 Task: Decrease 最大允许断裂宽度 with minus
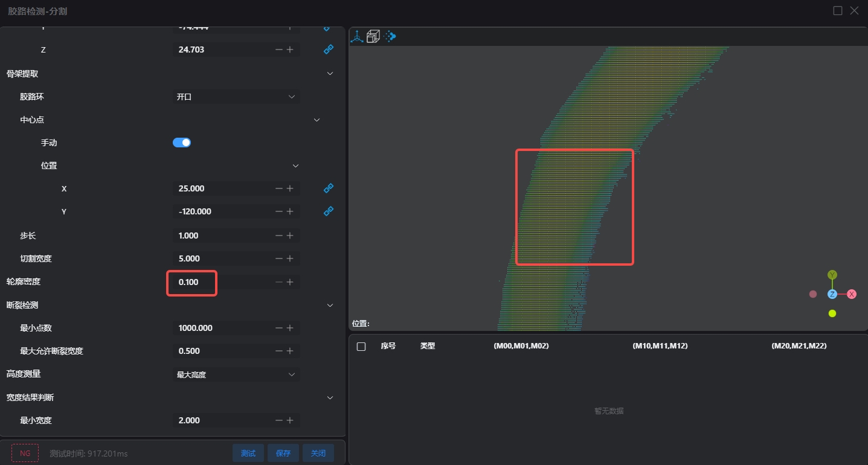278,351
